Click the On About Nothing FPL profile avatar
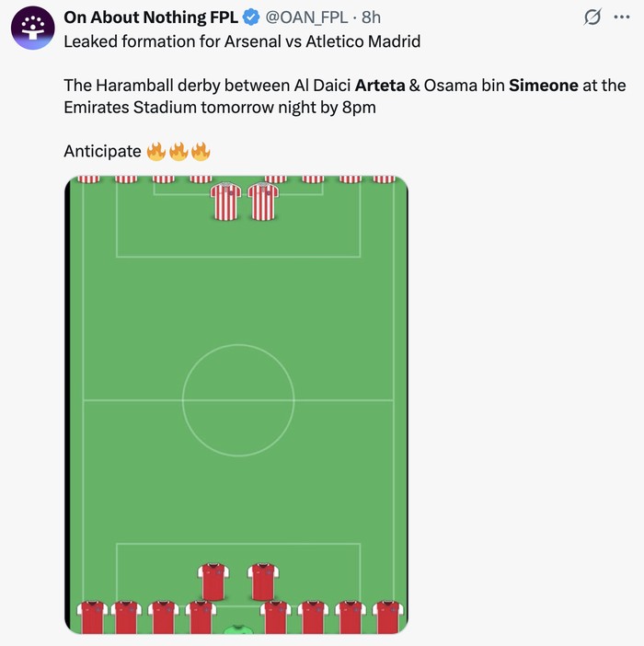The width and height of the screenshot is (644, 646). coord(33,28)
